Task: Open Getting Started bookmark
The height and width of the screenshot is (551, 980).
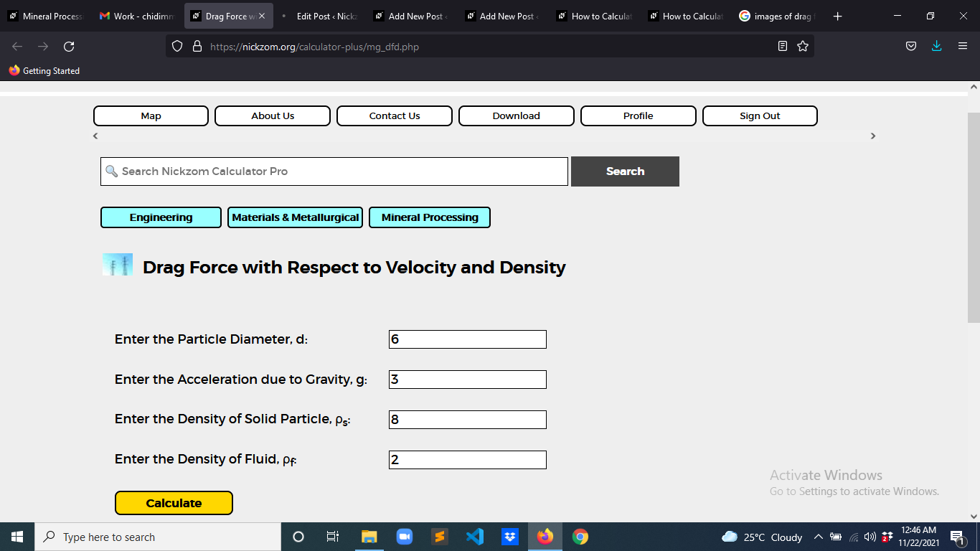Action: [44, 70]
